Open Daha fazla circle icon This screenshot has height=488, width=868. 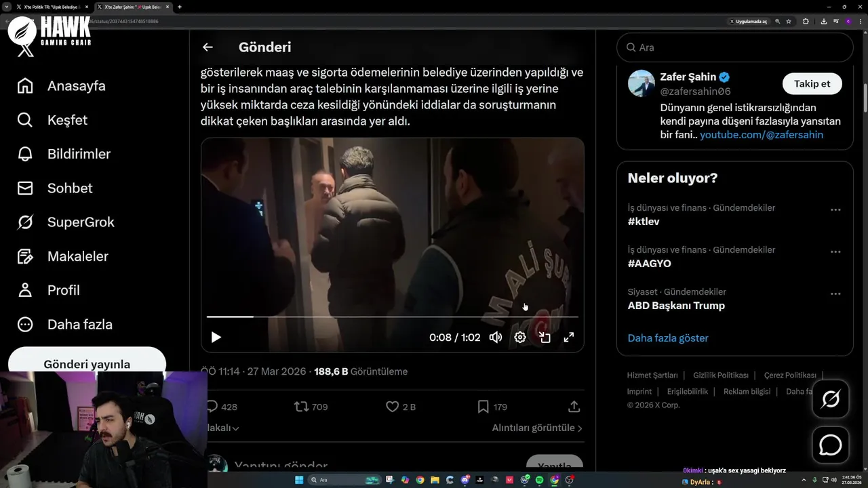click(25, 324)
